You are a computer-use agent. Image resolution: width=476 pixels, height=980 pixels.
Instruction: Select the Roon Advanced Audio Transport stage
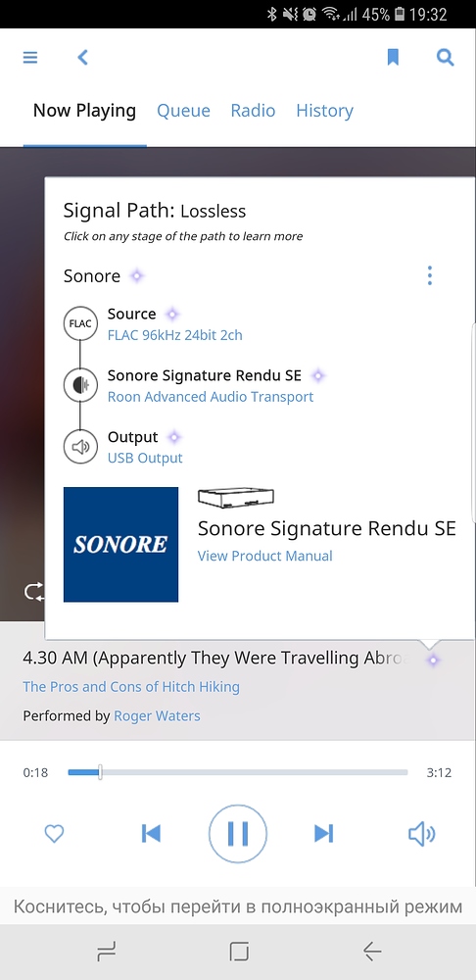(x=211, y=397)
